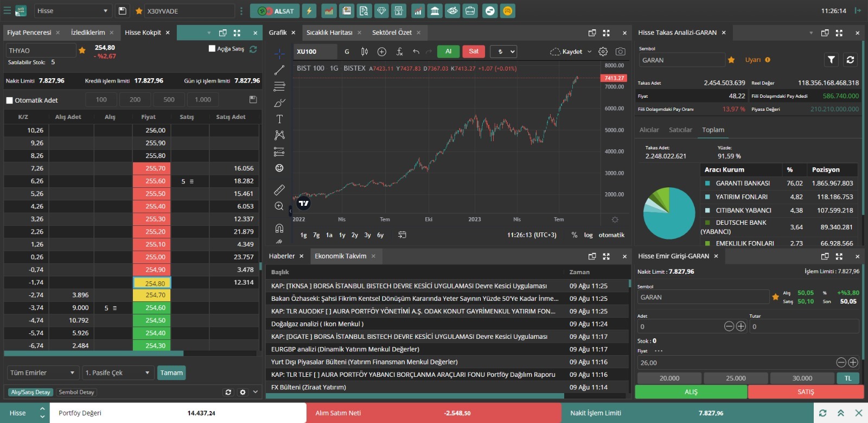
Task: Click the GARAN Sembol field in Emir Girişi
Action: 704,297
